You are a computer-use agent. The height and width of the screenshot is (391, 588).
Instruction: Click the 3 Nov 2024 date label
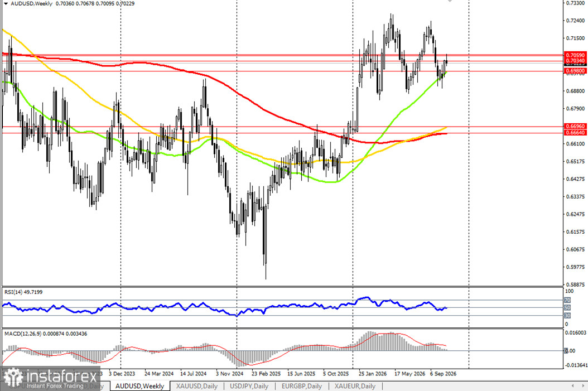coord(229,374)
